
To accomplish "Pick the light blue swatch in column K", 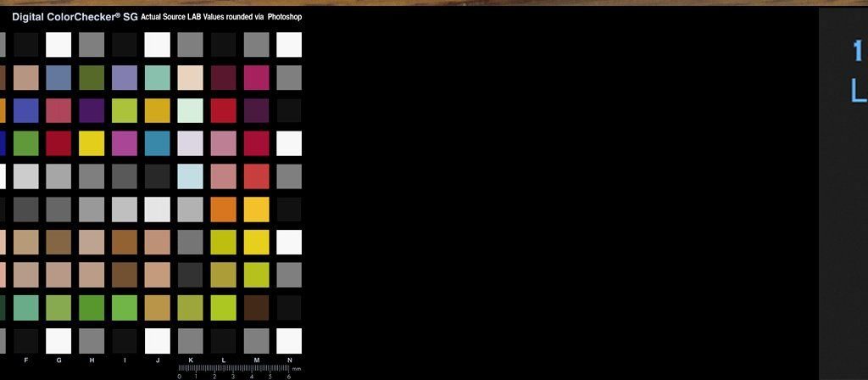I will tap(190, 176).
